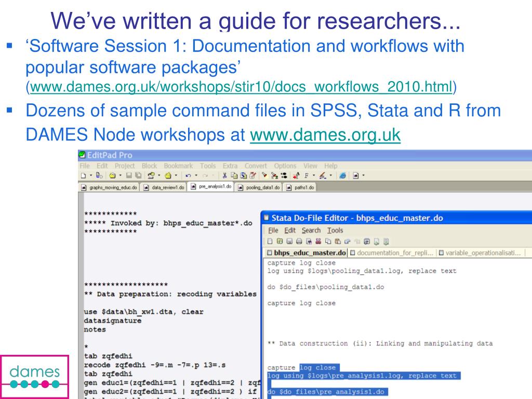The image size is (532, 399).
Task: Click the red Cut icon in Stata Do-File Editor
Action: tap(318, 241)
